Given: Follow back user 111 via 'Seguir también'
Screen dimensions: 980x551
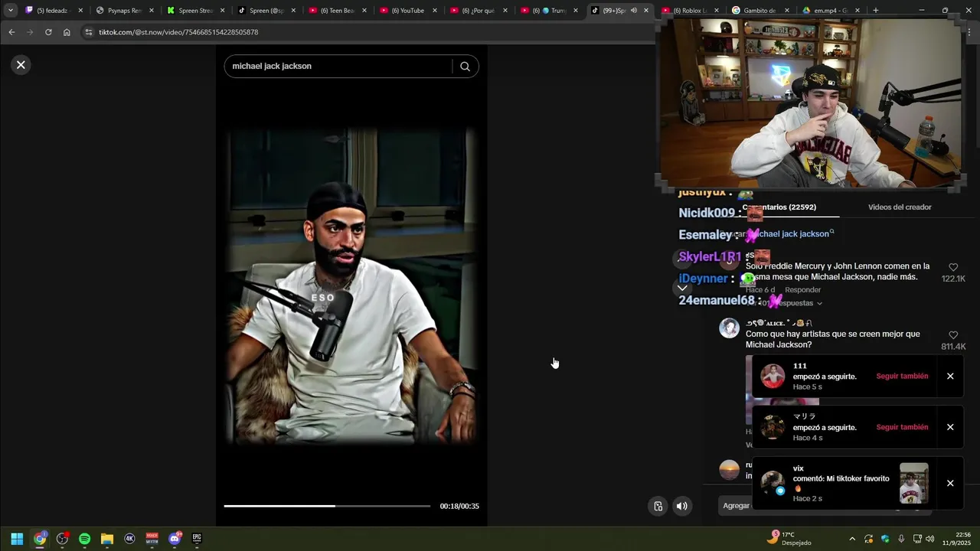Looking at the screenshot, I should (x=902, y=377).
